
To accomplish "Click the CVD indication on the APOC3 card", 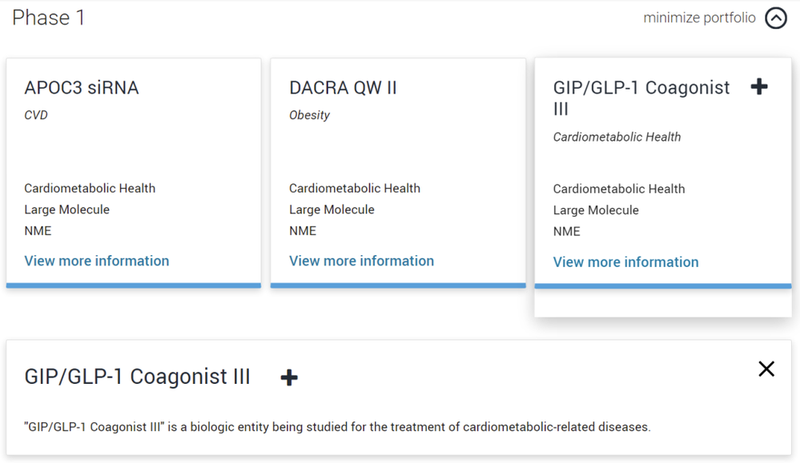I will (36, 115).
